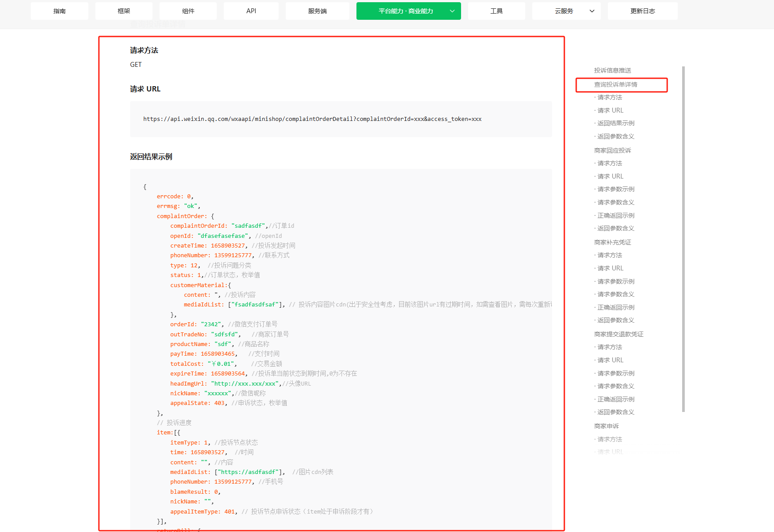Navigate to 商家申诉 section in sidebar
The image size is (774, 532).
607,426
